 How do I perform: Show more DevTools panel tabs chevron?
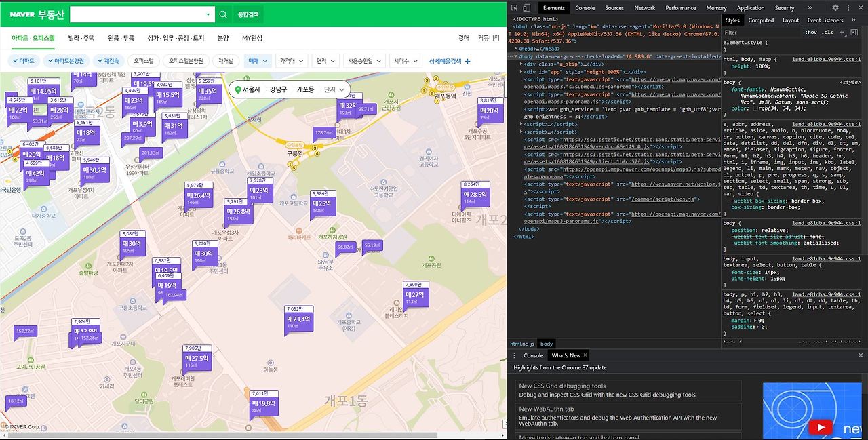[x=810, y=8]
